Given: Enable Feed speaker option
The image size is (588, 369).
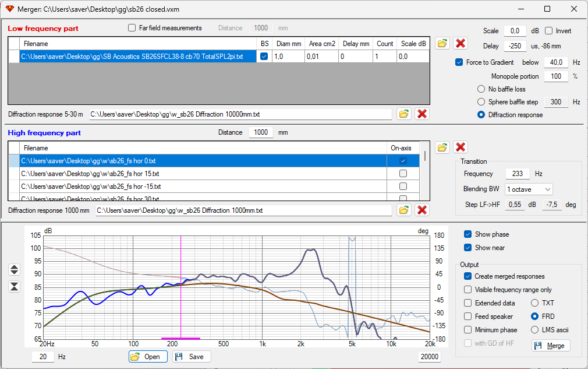Looking at the screenshot, I should click(467, 317).
